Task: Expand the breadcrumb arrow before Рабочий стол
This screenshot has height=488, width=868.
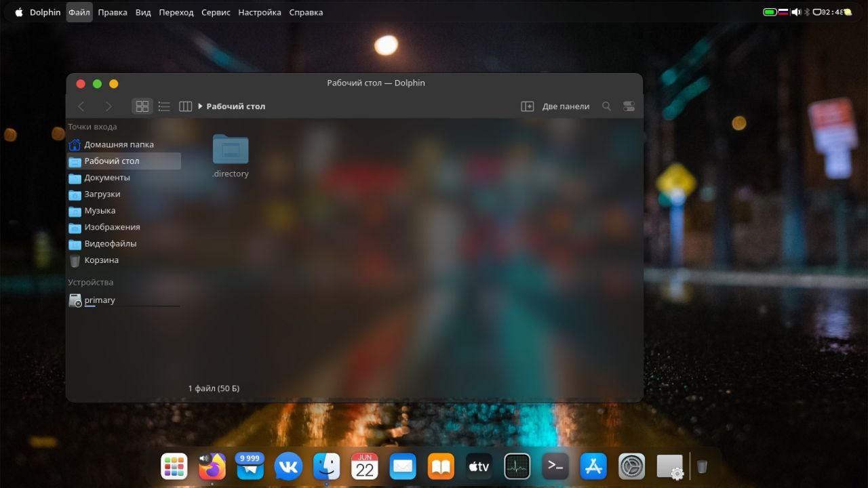Action: (x=200, y=106)
